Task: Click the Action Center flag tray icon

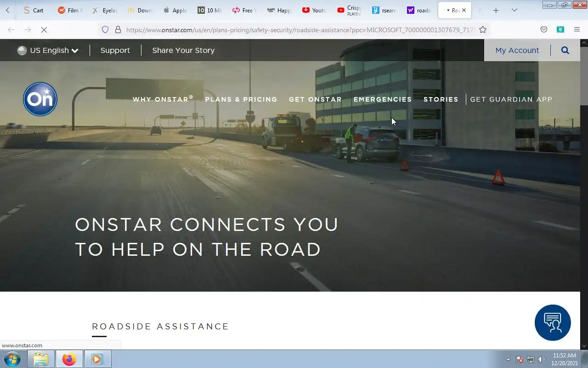Action: tap(520, 359)
